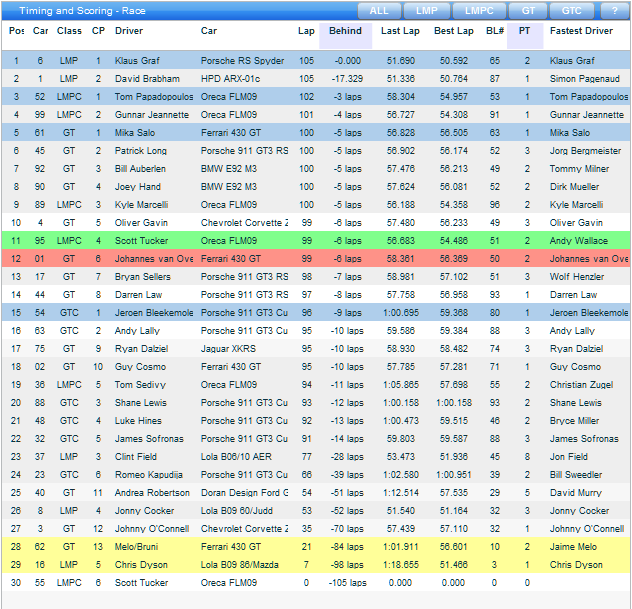The height and width of the screenshot is (609, 632).
Task: Sort by Fastest Driver column header
Action: click(x=581, y=31)
